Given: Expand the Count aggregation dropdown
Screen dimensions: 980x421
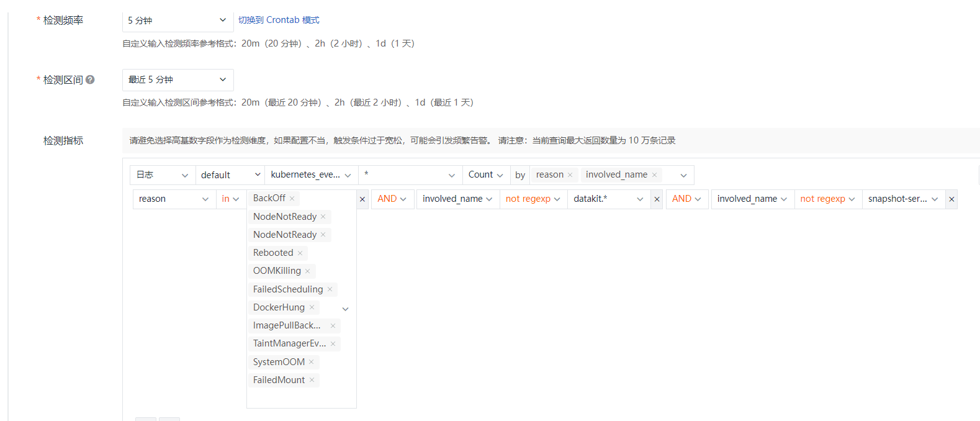Looking at the screenshot, I should pyautogui.click(x=485, y=175).
